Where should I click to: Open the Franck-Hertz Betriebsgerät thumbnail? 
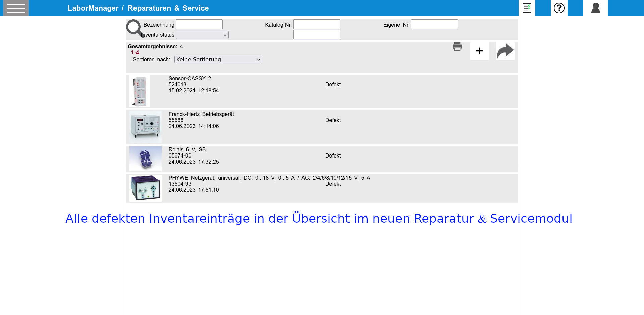(x=146, y=127)
